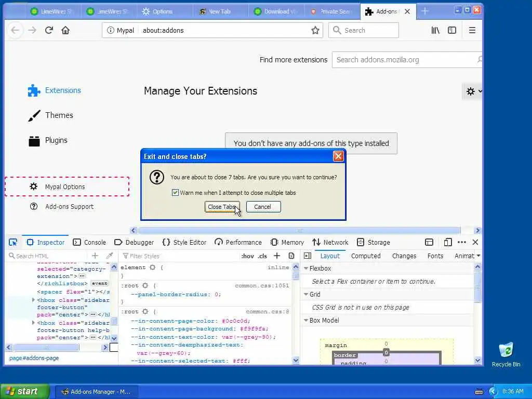
Task: Switch to the Debugger panel
Action: point(134,242)
